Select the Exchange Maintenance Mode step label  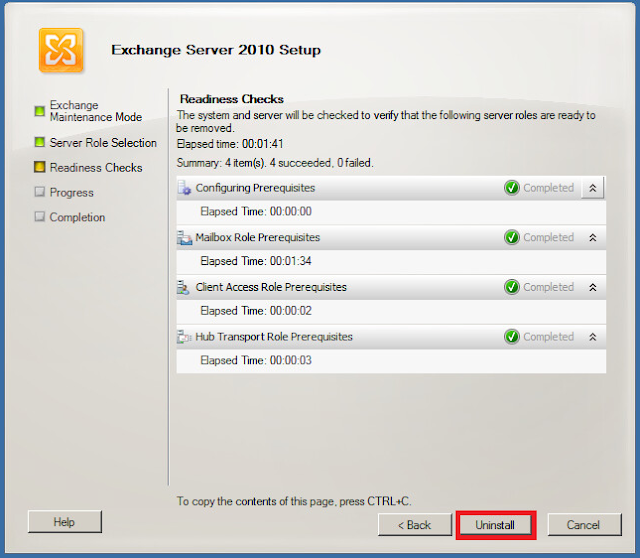tap(96, 111)
